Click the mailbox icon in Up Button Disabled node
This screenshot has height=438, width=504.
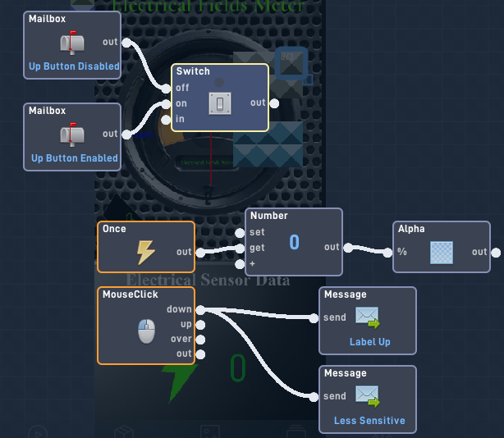72,43
